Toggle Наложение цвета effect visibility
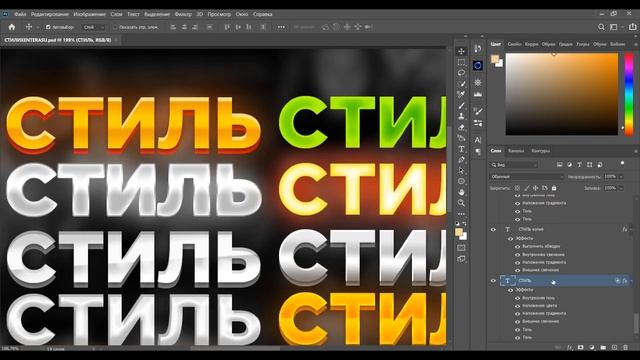This screenshot has width=640, height=360. click(518, 306)
